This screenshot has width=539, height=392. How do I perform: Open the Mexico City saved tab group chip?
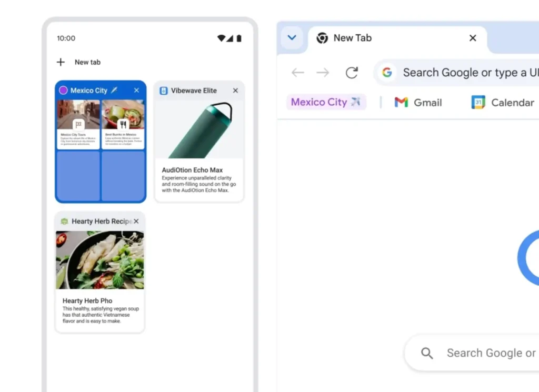pos(326,102)
